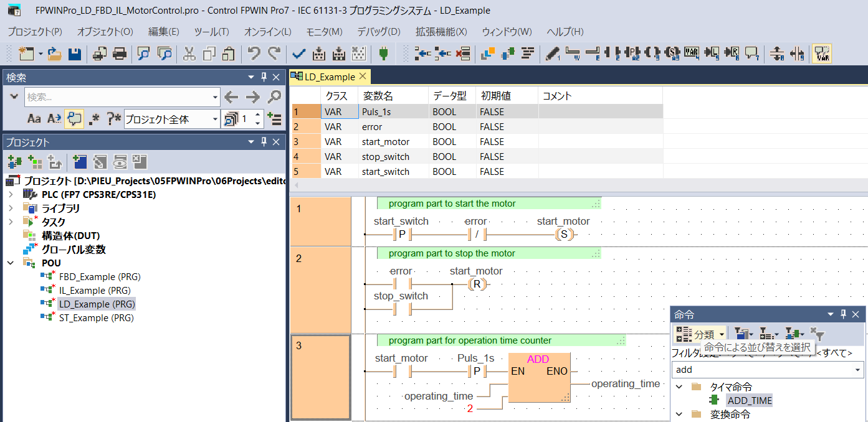The height and width of the screenshot is (422, 868).
Task: Increase the search result count stepper
Action: tap(258, 115)
